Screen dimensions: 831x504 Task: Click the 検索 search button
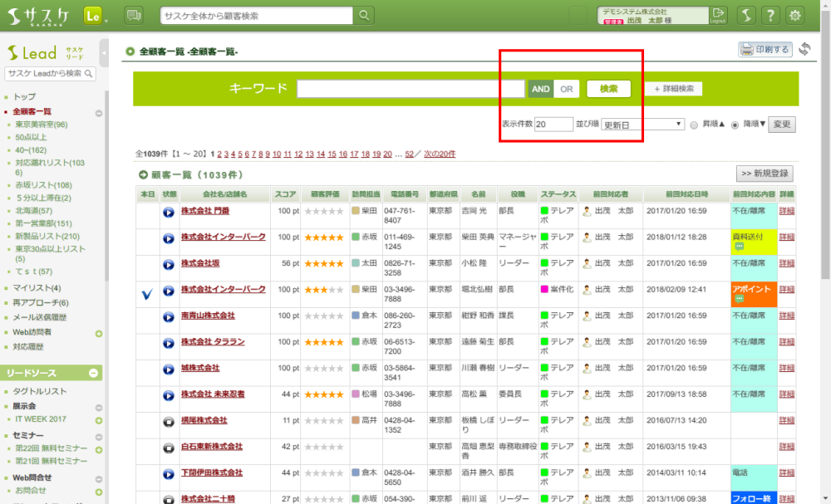(x=608, y=89)
